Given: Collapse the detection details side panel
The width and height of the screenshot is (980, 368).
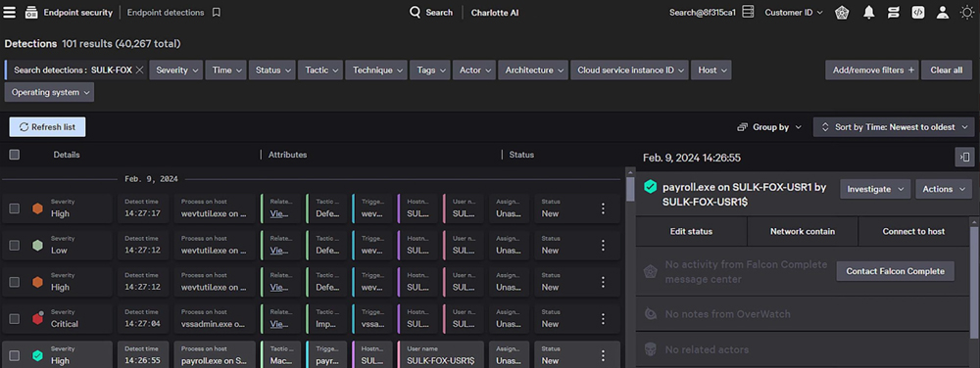Looking at the screenshot, I should tap(965, 158).
